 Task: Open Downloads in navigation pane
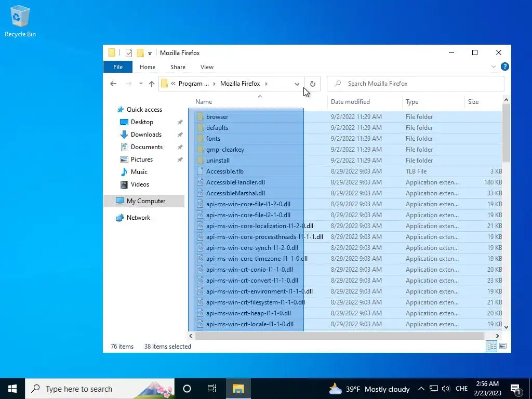146,135
